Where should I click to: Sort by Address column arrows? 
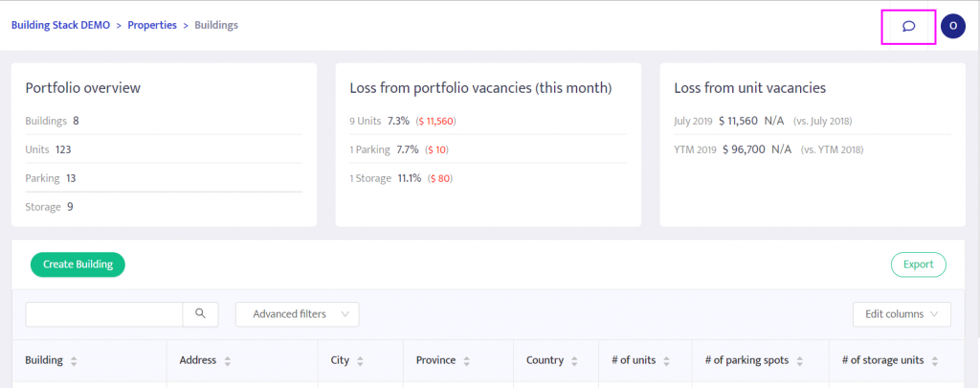[228, 361]
